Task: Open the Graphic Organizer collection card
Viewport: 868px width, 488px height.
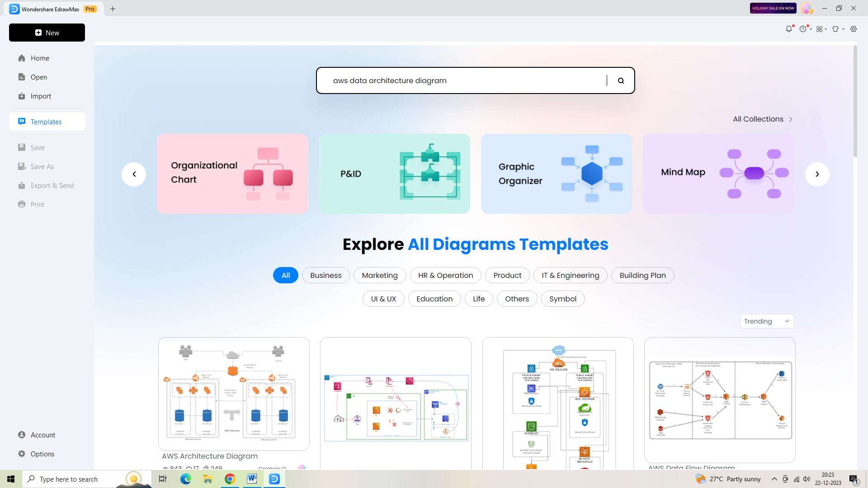Action: pos(557,174)
